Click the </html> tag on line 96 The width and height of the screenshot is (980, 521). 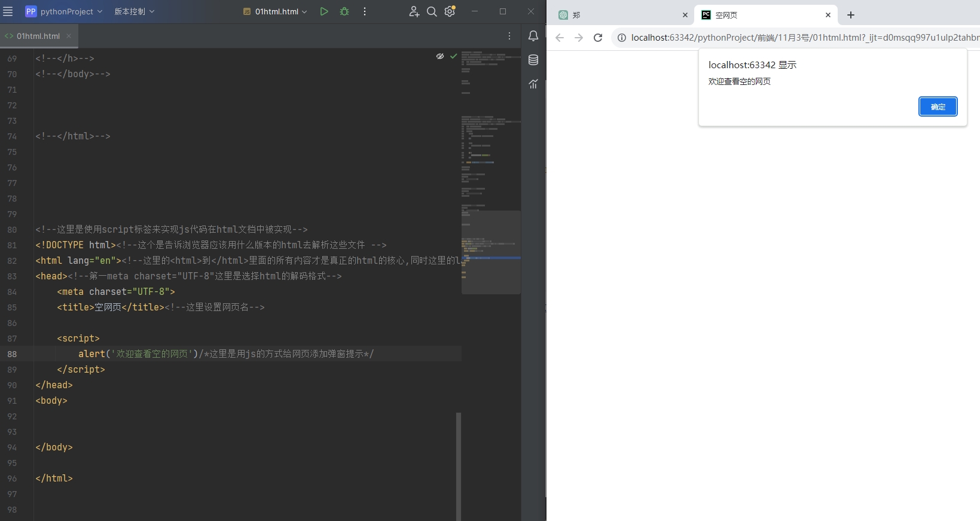(54, 479)
